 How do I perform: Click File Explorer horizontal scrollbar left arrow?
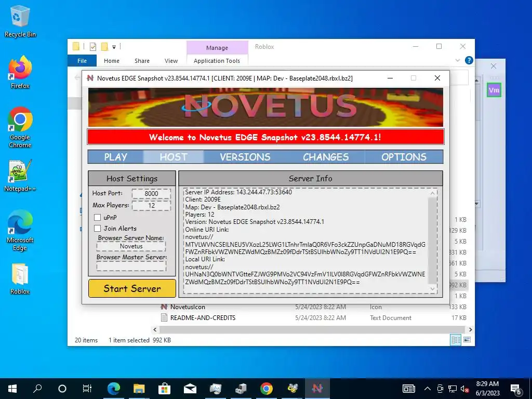coord(155,329)
